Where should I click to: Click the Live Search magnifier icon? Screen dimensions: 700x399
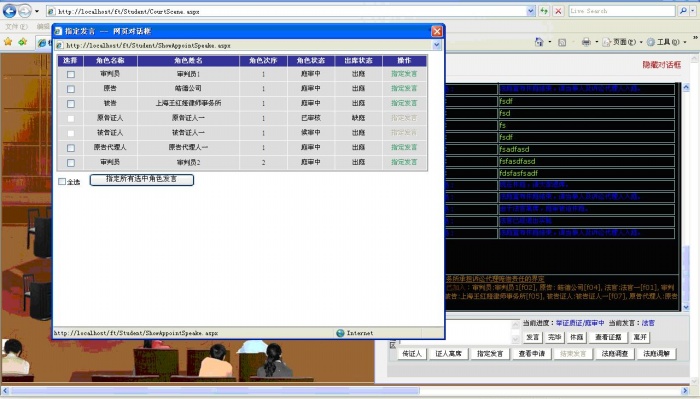683,11
